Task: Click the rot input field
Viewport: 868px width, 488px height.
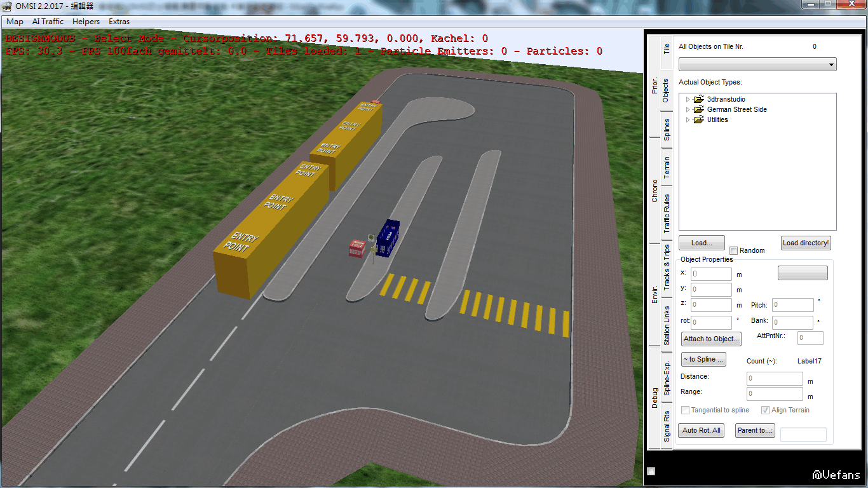Action: [712, 322]
